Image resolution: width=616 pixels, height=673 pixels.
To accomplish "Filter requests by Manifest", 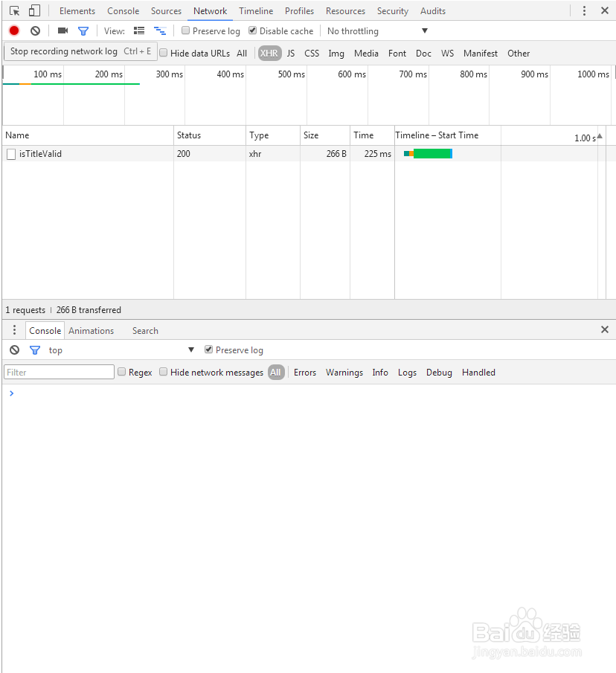I will click(481, 54).
